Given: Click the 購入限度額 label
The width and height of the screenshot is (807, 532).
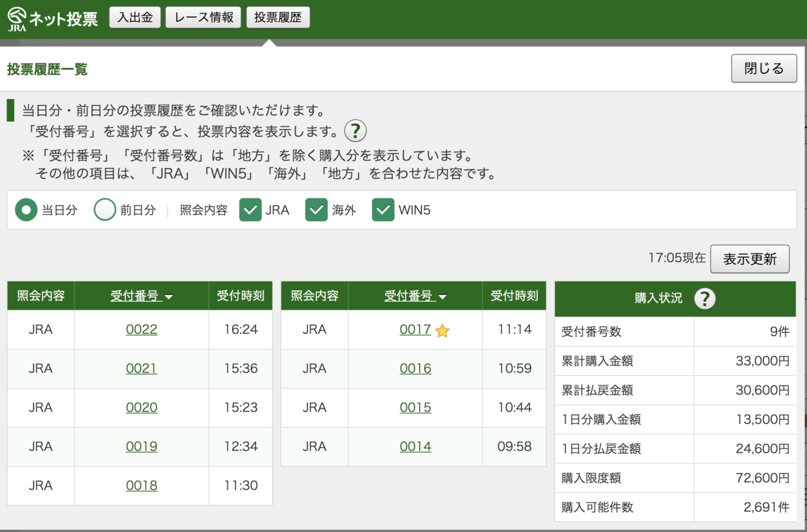Looking at the screenshot, I should (591, 478).
